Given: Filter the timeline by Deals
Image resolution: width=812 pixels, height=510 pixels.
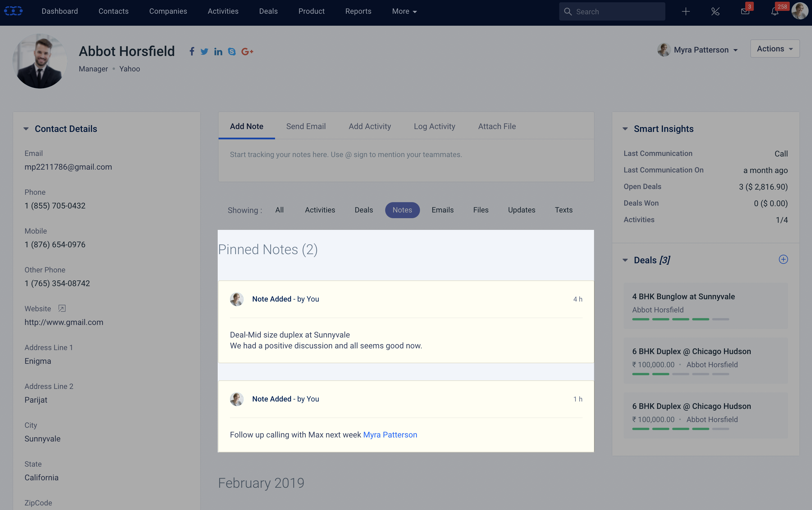Looking at the screenshot, I should [363, 210].
